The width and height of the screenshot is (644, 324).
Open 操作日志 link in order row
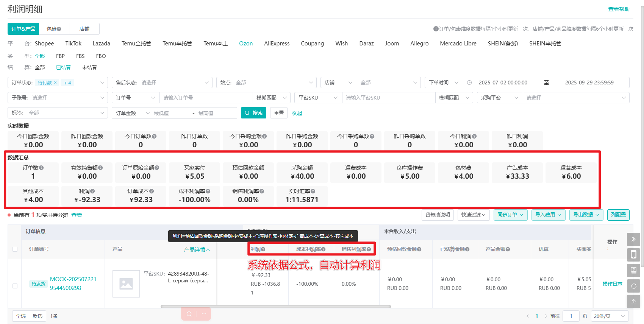(x=613, y=284)
